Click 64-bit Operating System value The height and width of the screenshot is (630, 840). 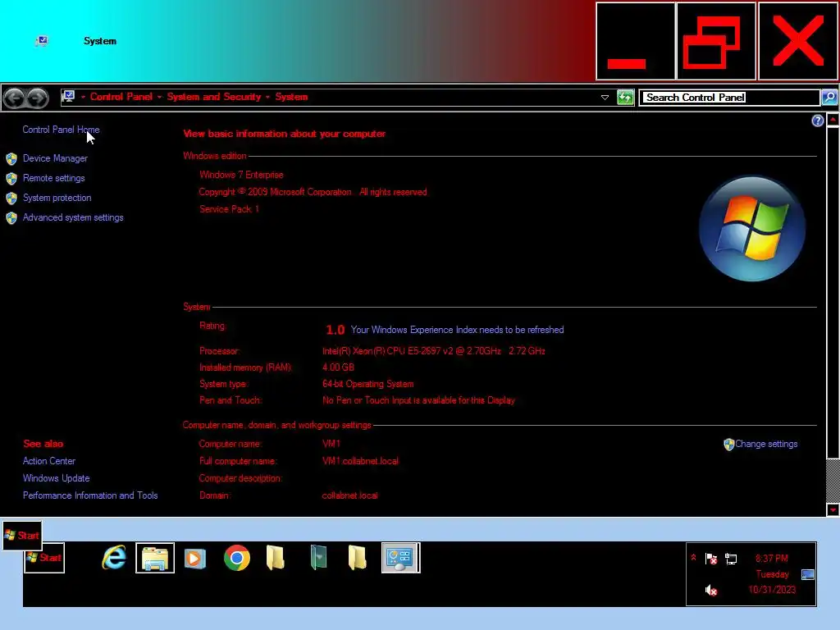point(367,384)
